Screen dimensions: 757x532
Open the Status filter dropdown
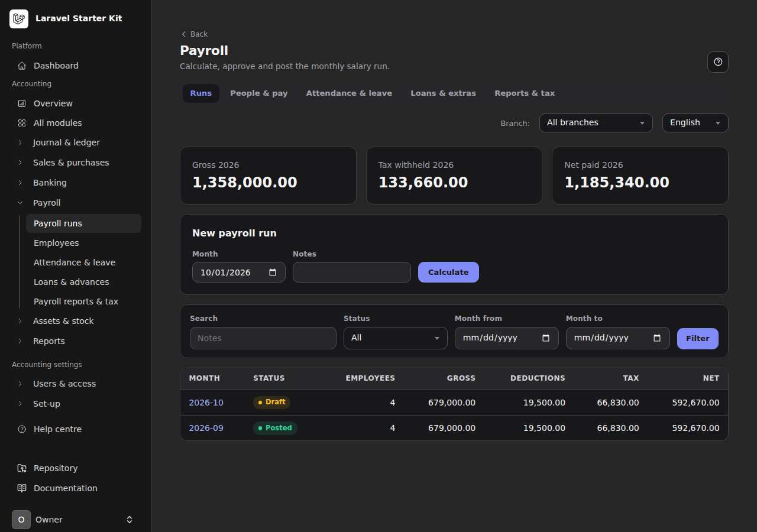tap(396, 338)
